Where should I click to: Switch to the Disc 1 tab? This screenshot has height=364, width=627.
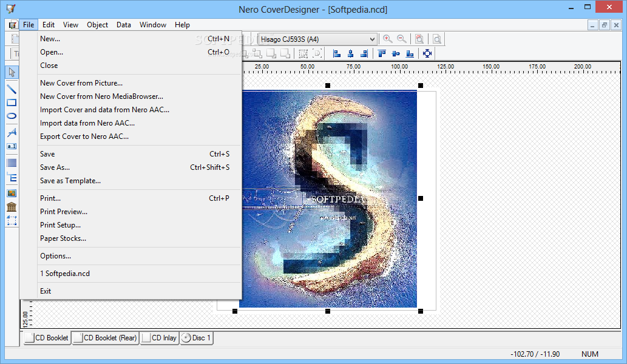pos(196,338)
